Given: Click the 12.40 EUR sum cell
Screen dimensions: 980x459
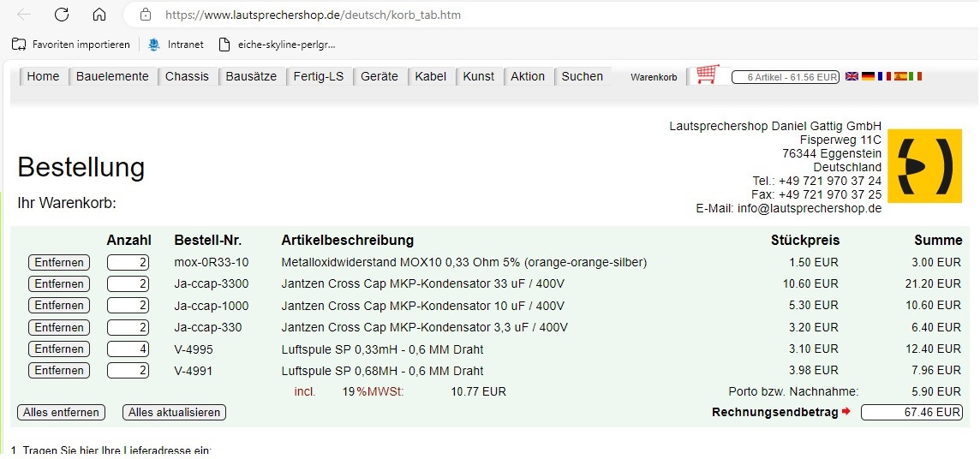Looking at the screenshot, I should [x=933, y=349].
